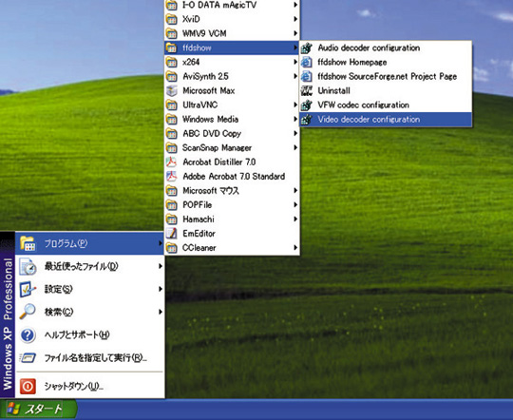The height and width of the screenshot is (420, 513).
Task: Click the Adobe Acrobat 7.0 Standard icon
Action: (171, 177)
